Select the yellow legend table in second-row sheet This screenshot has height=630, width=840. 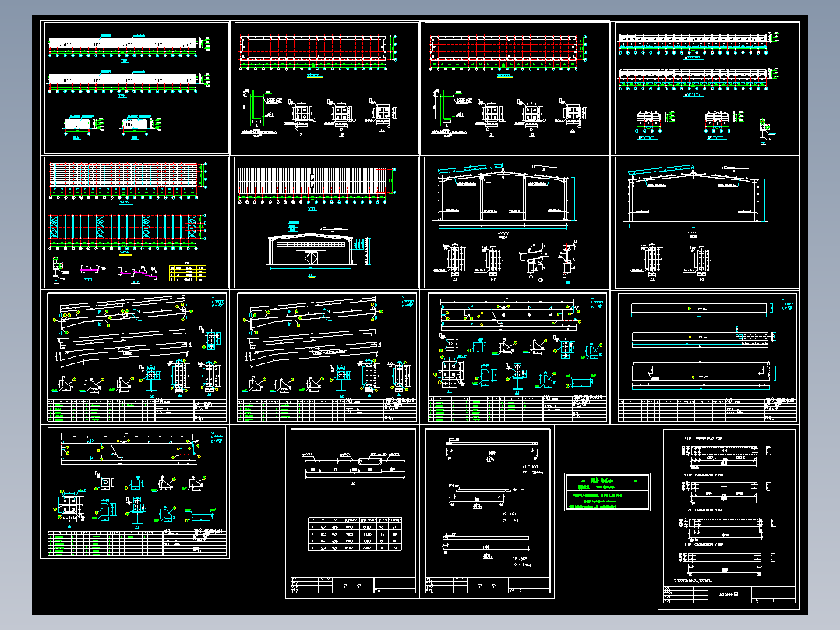point(188,273)
